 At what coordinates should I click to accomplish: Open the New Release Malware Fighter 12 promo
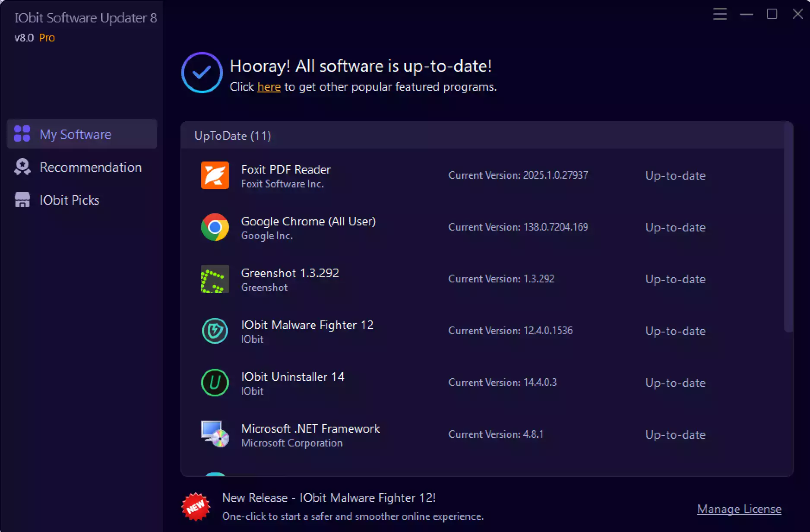[x=329, y=498]
